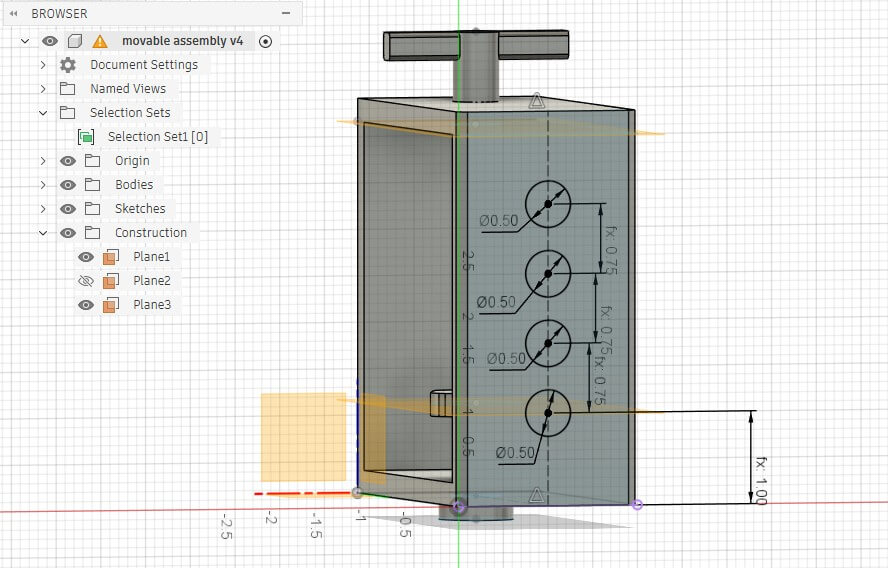Click the component cube icon beside movable assembly
Image resolution: width=888 pixels, height=568 pixels.
[75, 41]
